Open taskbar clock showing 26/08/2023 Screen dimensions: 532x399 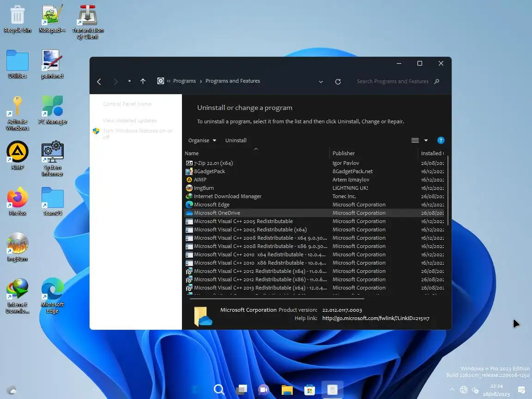click(x=496, y=390)
